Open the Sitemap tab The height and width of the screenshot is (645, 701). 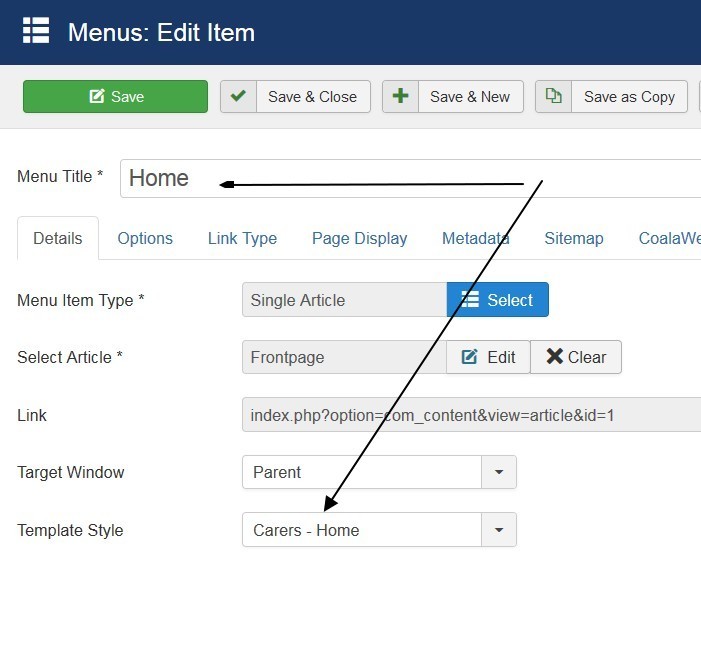tap(573, 238)
